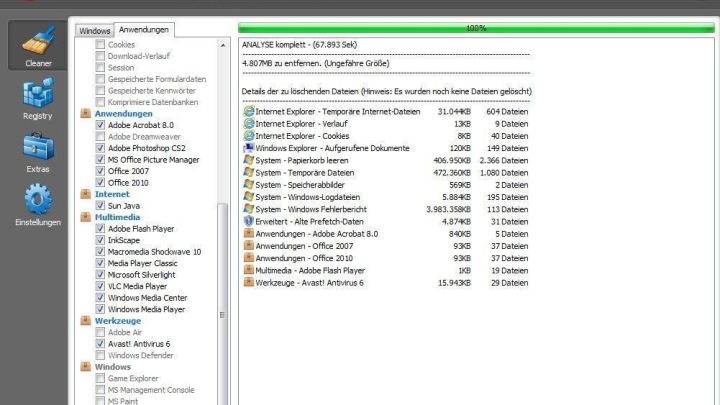
Task: Click the Werkzeuge category box icon in tree
Action: pos(85,321)
